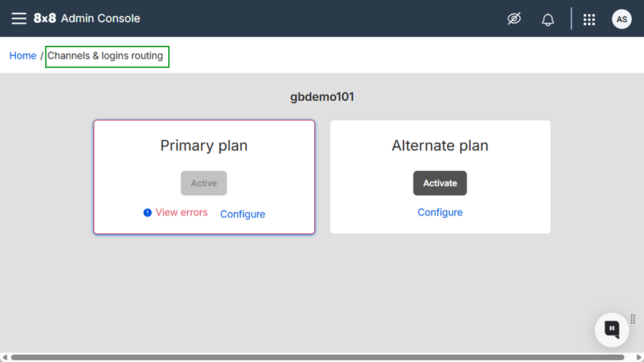Go to the Home breadcrumb link
644x362 pixels.
coord(23,56)
